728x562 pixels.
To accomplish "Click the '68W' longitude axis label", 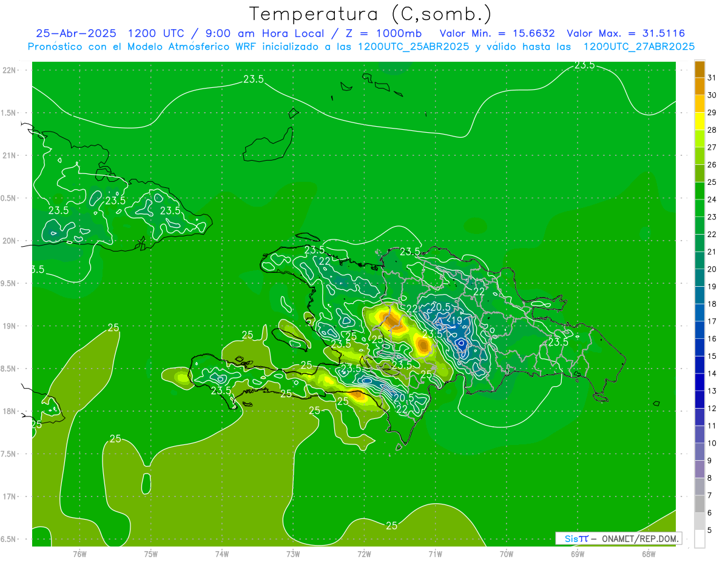I will [649, 554].
